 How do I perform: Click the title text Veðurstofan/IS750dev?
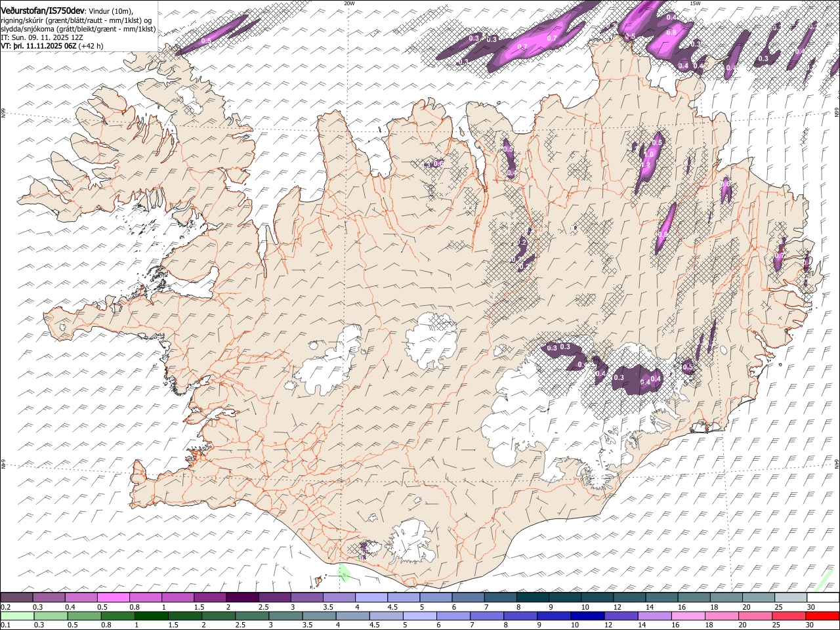pos(43,10)
